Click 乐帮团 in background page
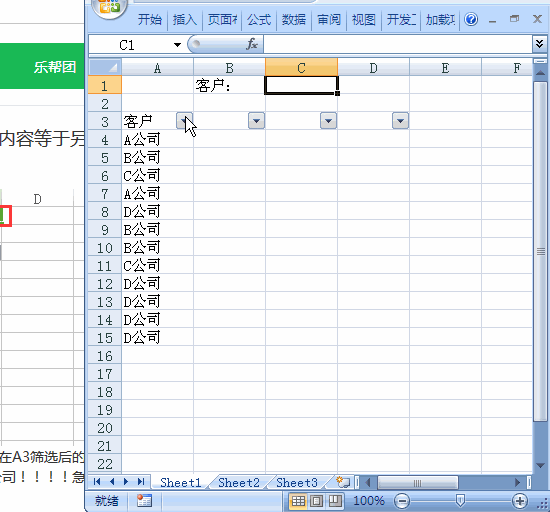 click(x=55, y=67)
